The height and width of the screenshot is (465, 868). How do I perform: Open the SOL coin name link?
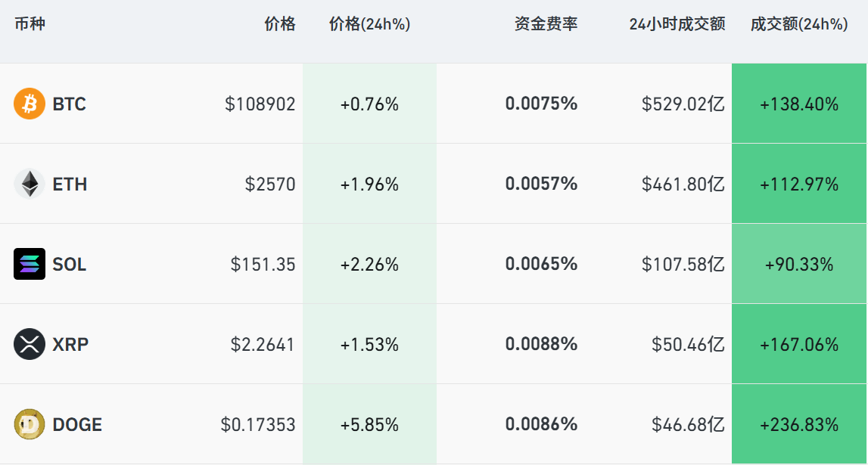pyautogui.click(x=70, y=265)
